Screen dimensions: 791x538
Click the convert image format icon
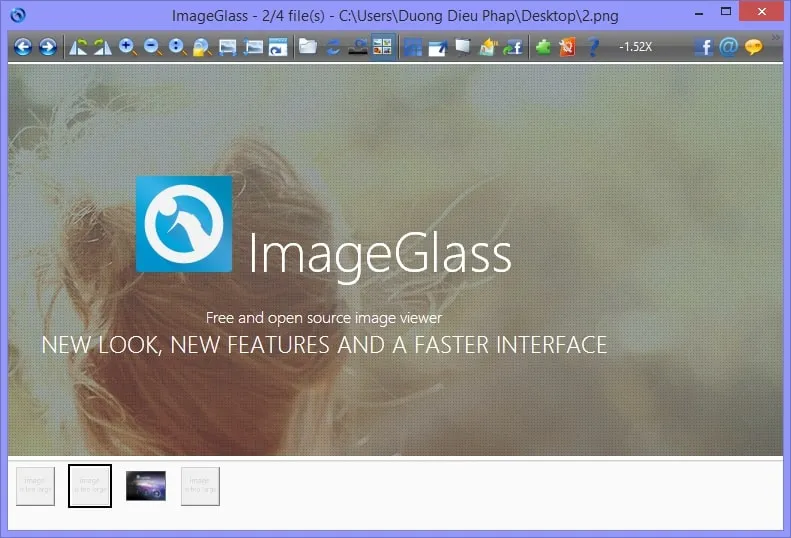coord(488,47)
